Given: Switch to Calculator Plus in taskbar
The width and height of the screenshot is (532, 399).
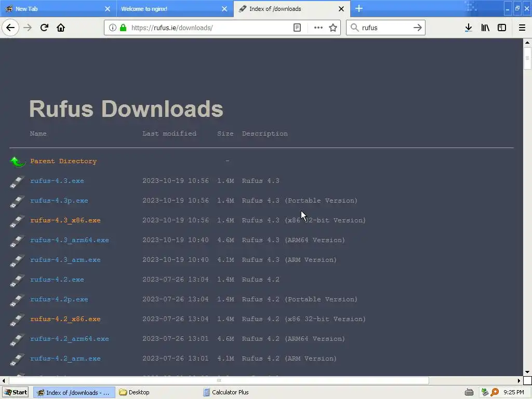Looking at the screenshot, I should [x=227, y=392].
